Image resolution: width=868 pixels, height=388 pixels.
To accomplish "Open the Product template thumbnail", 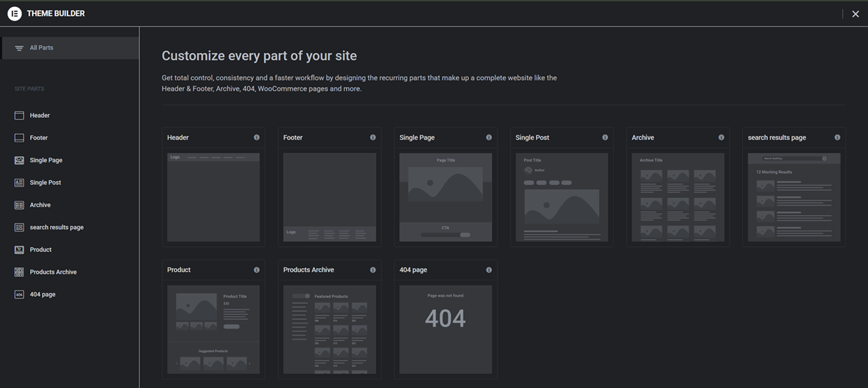I will tap(213, 330).
